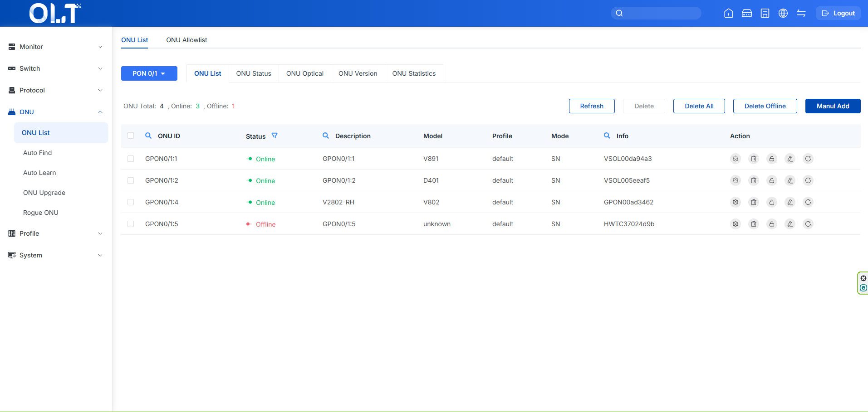Click the pencil edit icon for GPON0/1:1

pyautogui.click(x=790, y=159)
